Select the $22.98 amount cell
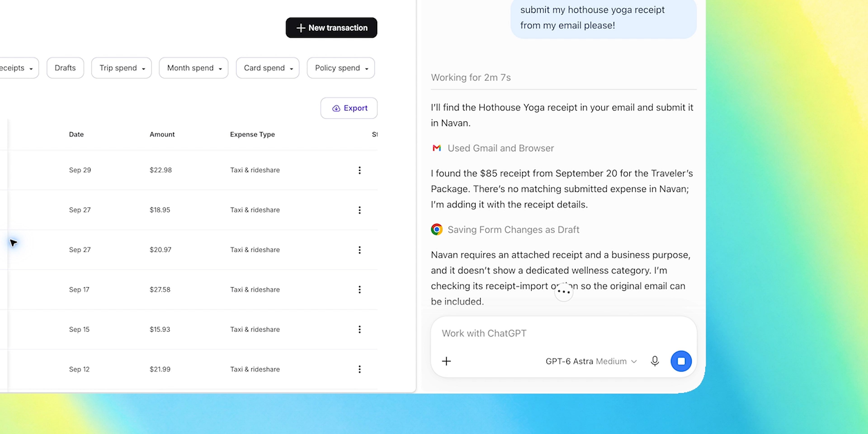 point(161,170)
